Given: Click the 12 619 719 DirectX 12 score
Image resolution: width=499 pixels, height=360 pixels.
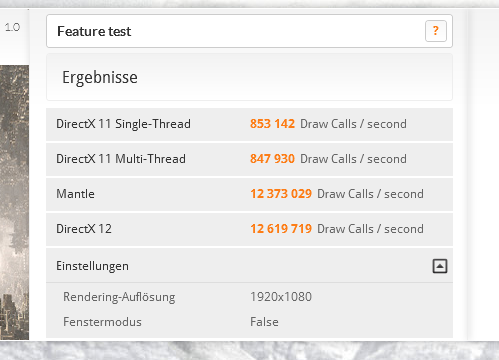Looking at the screenshot, I should 281,229.
